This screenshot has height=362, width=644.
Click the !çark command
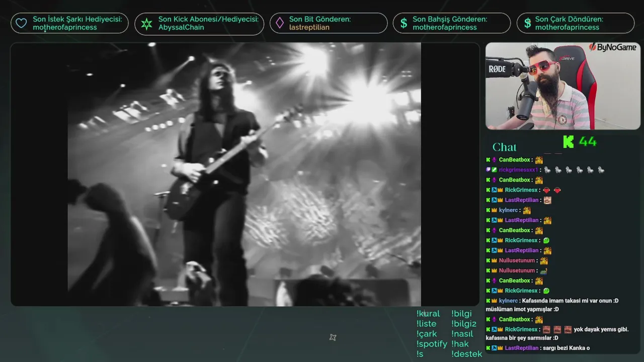[427, 334]
